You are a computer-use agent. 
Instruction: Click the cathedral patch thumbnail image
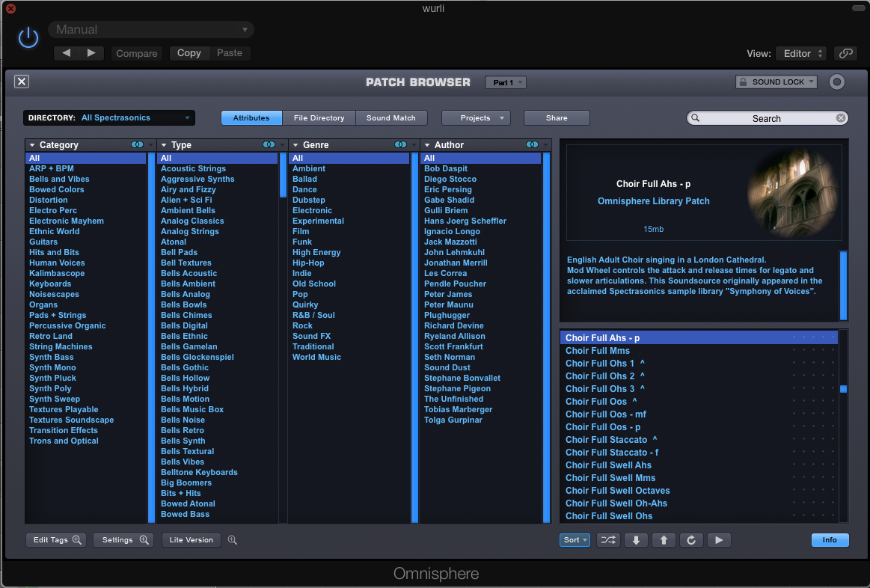(x=792, y=192)
